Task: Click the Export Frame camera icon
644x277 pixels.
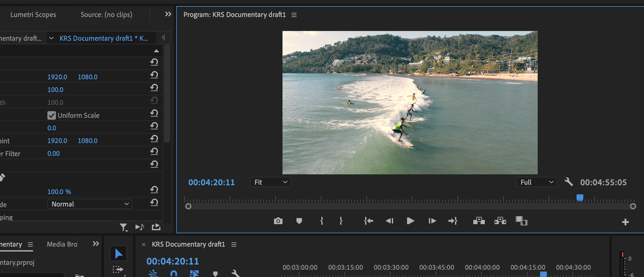Action: tap(278, 221)
